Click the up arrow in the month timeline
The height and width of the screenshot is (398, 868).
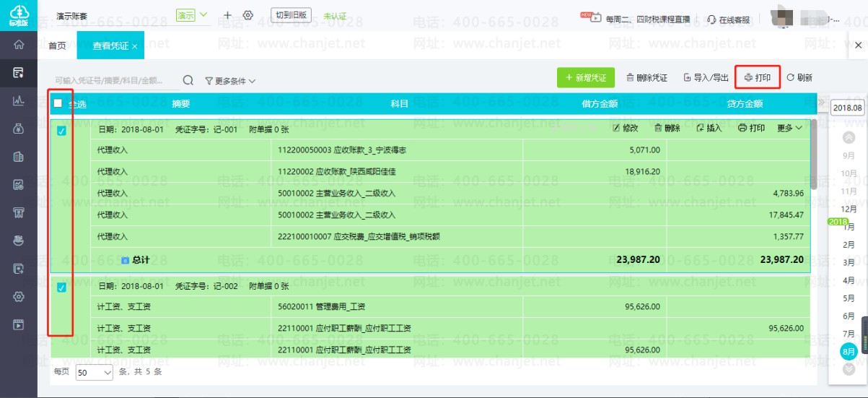(x=849, y=137)
